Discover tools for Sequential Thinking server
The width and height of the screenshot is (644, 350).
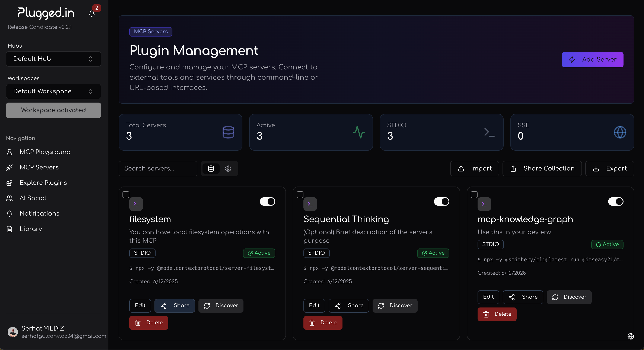point(395,306)
